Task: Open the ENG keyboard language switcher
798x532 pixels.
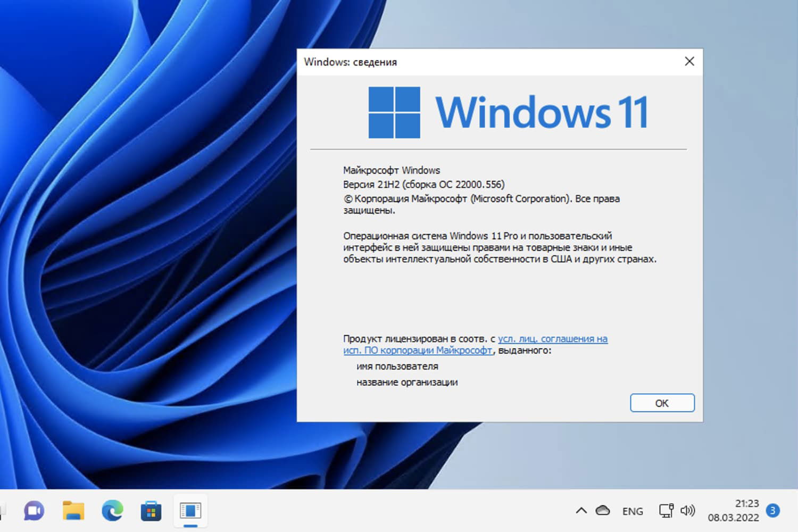Action: click(633, 511)
